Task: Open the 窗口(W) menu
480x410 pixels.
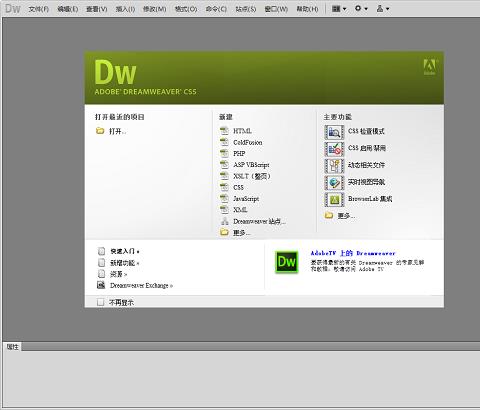Action: pyautogui.click(x=276, y=9)
